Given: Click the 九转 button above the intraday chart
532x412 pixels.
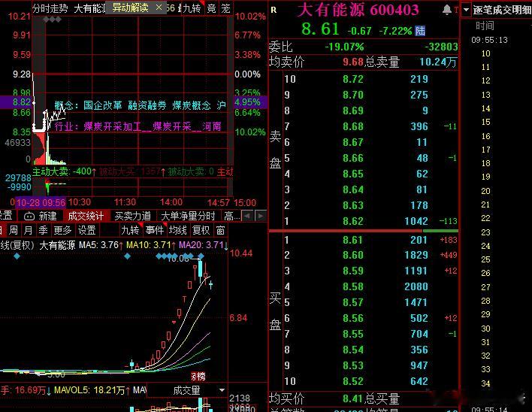Looking at the screenshot, I should coord(192,8).
